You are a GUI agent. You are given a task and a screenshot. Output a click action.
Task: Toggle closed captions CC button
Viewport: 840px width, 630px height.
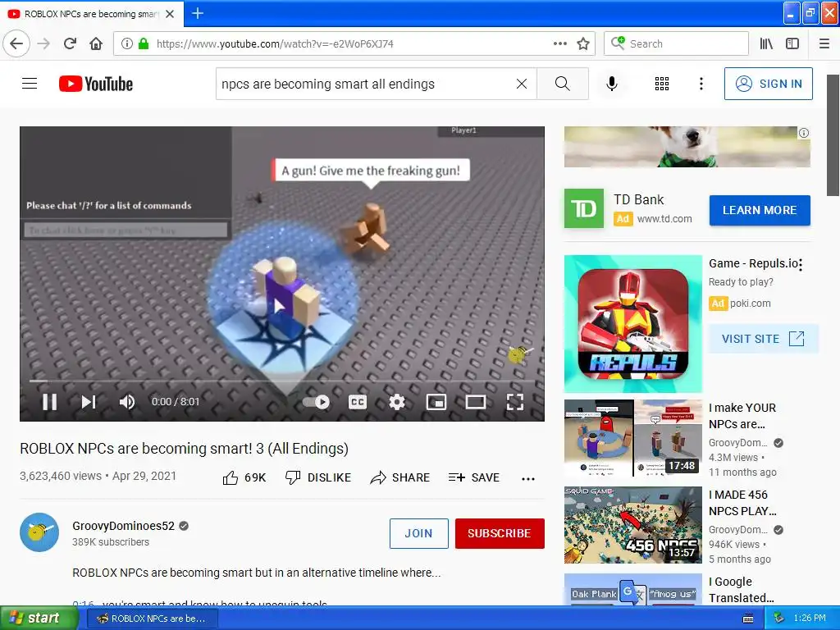(x=358, y=402)
